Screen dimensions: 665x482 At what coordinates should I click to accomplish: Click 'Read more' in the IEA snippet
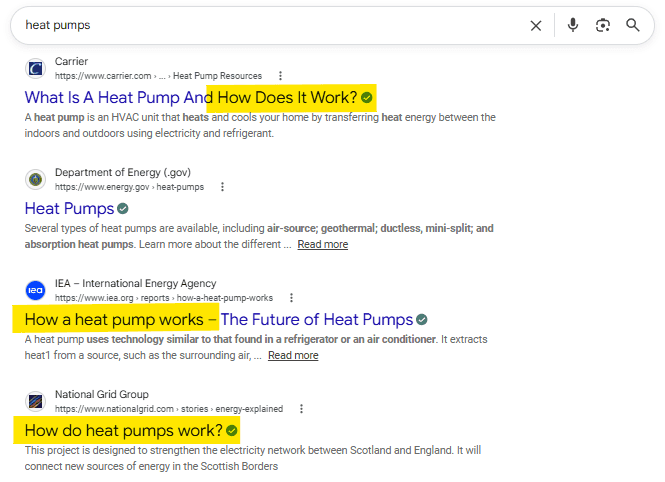click(x=293, y=356)
